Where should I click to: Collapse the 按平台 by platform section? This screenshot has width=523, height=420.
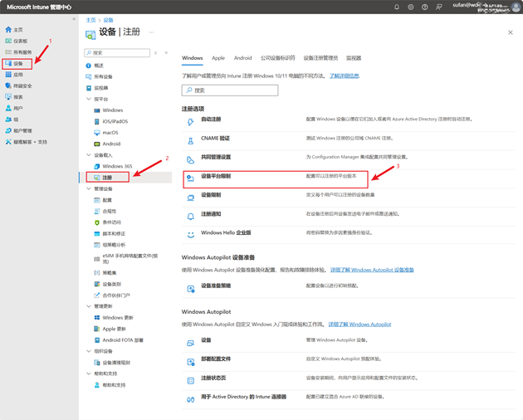89,99
